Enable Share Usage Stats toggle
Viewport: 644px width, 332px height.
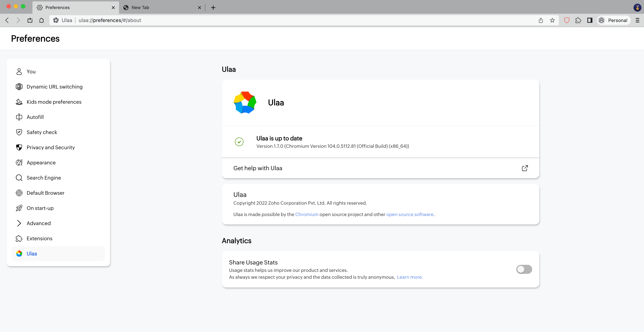tap(524, 269)
